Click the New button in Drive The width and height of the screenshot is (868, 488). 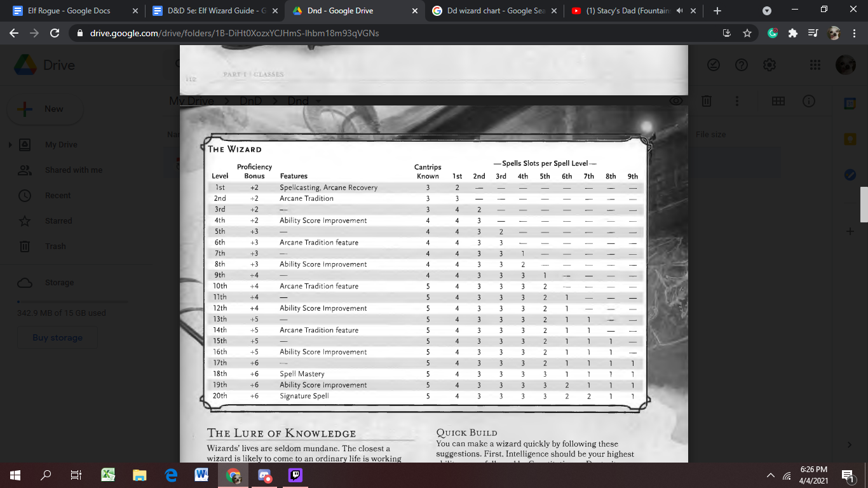point(44,109)
